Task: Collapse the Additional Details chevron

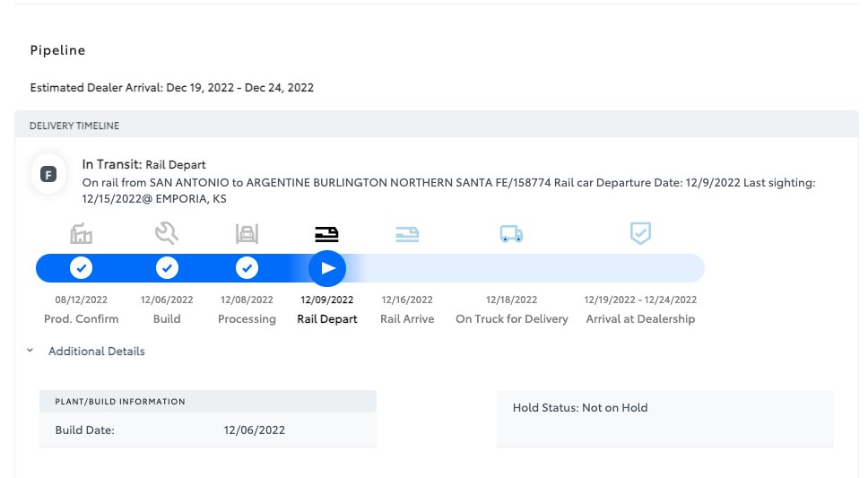Action: coord(30,351)
